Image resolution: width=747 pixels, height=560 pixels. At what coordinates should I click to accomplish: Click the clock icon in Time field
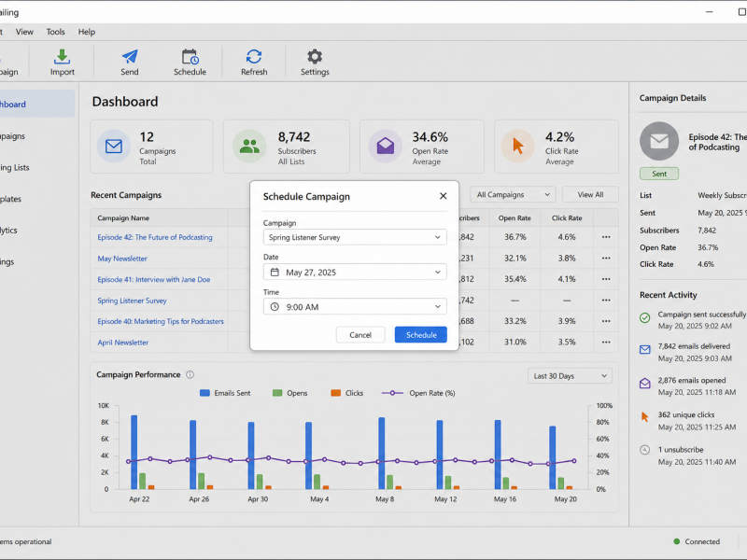pyautogui.click(x=275, y=307)
